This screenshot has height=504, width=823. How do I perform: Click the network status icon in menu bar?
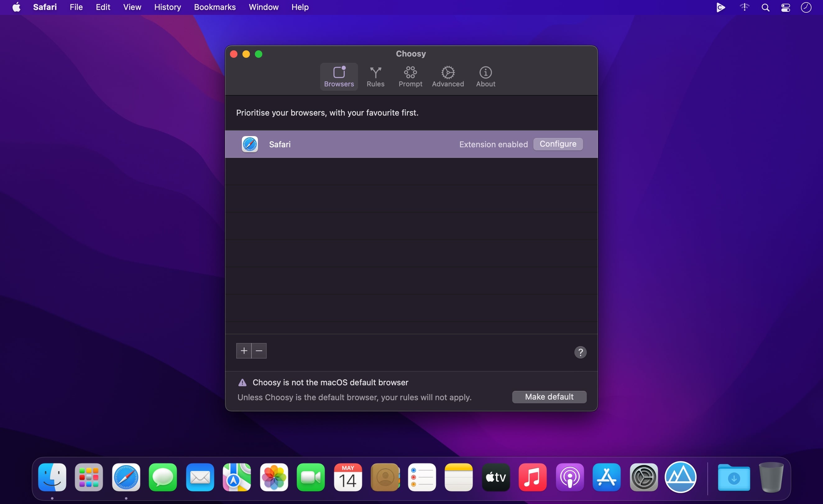[744, 7]
